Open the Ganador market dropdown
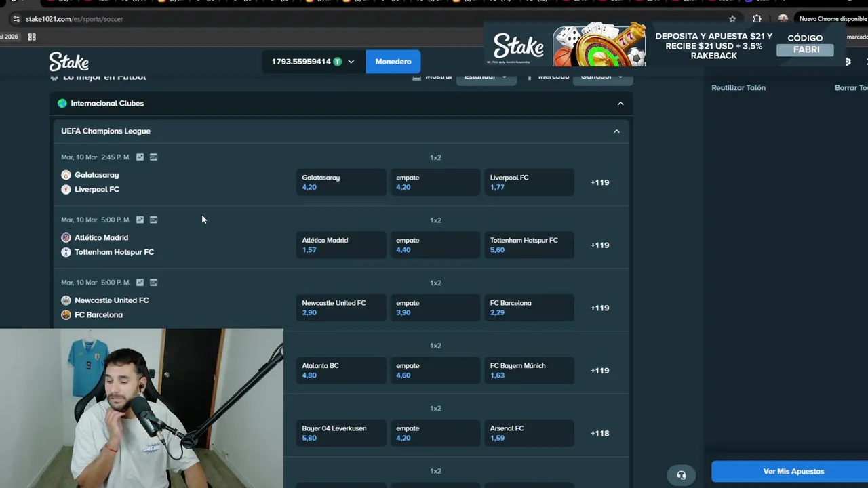Screen dimensions: 868x488 point(602,77)
